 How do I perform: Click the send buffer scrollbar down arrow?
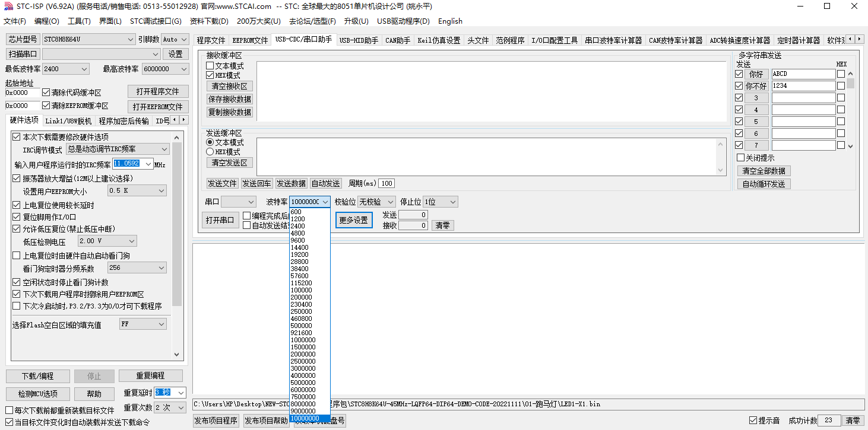[x=721, y=171]
